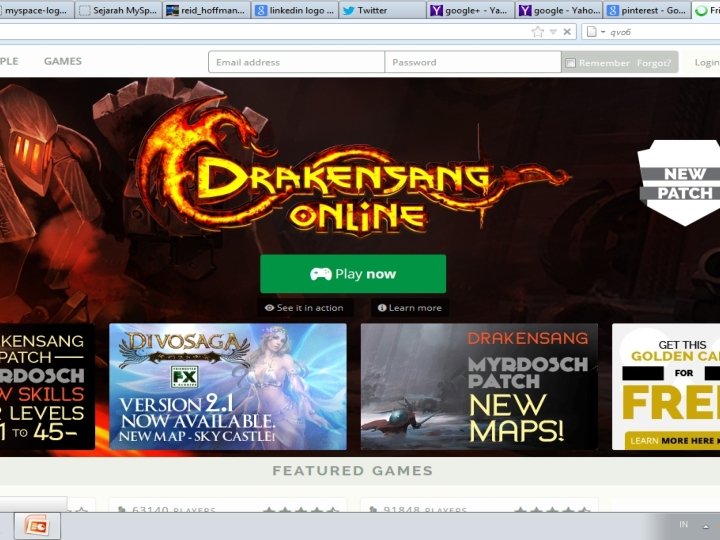The width and height of the screenshot is (720, 540).
Task: Open the google - Yahoo tab
Action: coord(559,10)
